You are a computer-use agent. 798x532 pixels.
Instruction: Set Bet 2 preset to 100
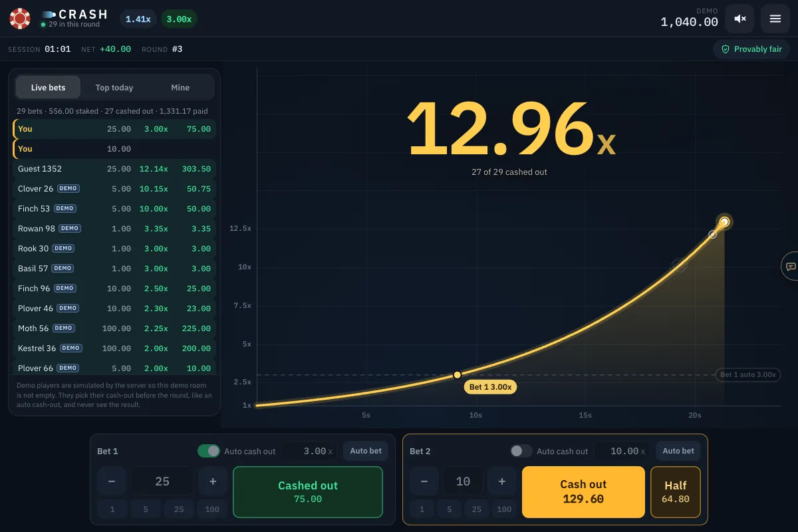tap(504, 509)
